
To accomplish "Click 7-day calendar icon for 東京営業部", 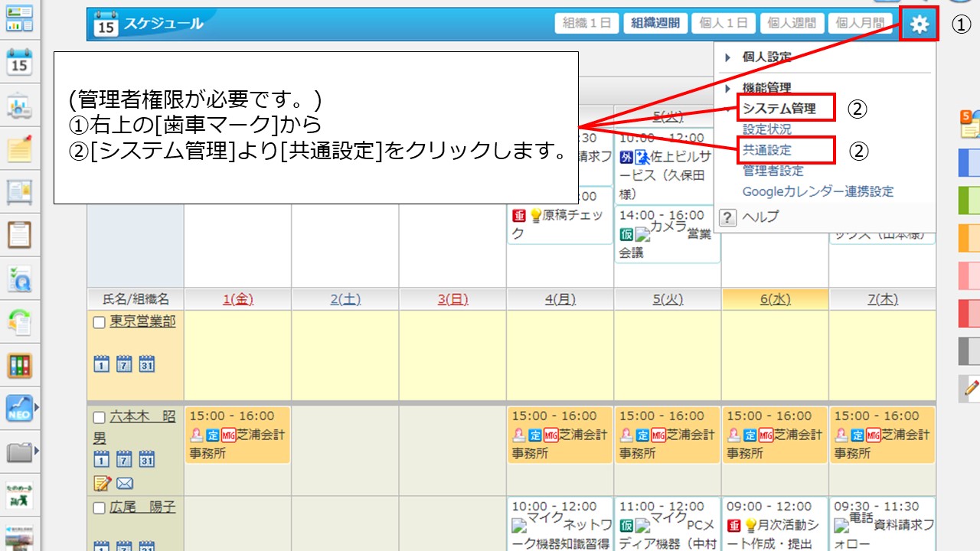I will pyautogui.click(x=124, y=364).
